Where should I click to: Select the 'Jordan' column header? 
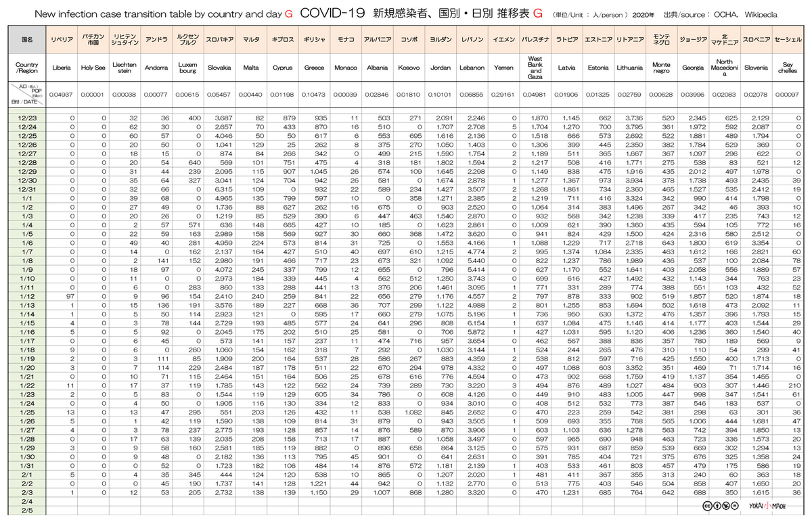(441, 68)
